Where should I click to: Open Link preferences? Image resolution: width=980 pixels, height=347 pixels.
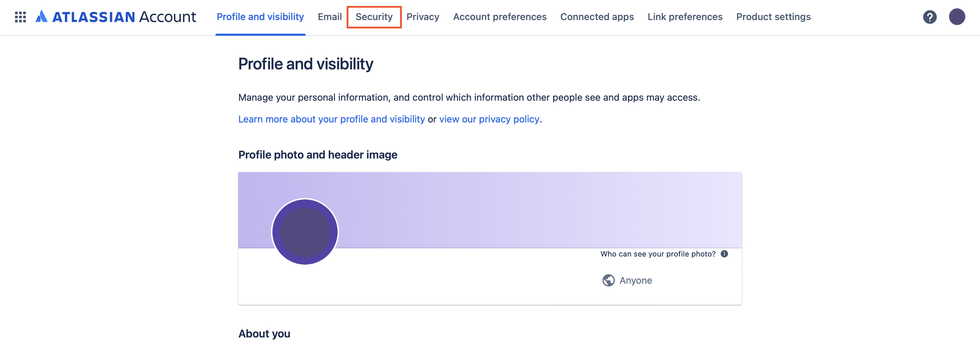tap(685, 17)
